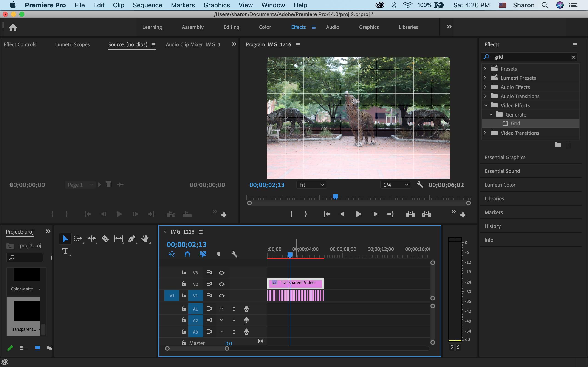Select the Razor tool
Viewport: 588px width, 367px height.
click(105, 239)
